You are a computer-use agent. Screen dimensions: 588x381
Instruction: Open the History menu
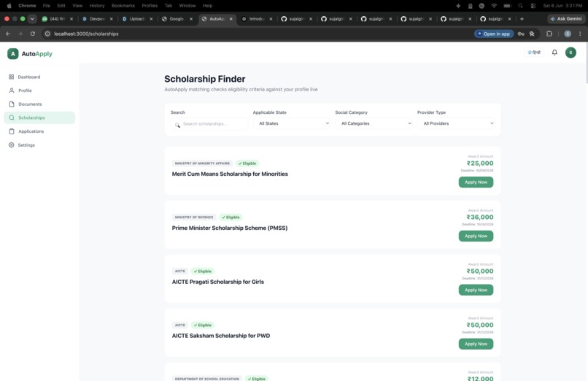(97, 6)
